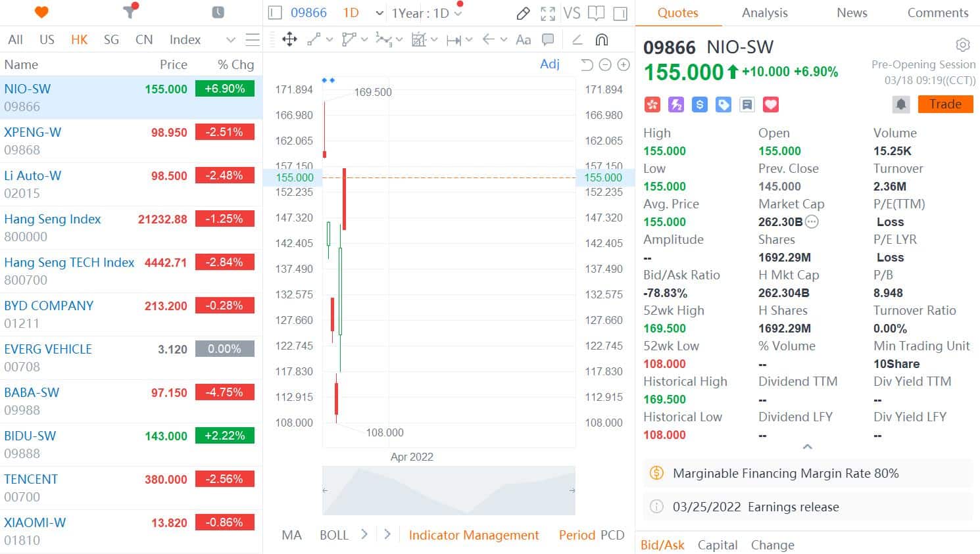Click the orange Trade button

[945, 104]
